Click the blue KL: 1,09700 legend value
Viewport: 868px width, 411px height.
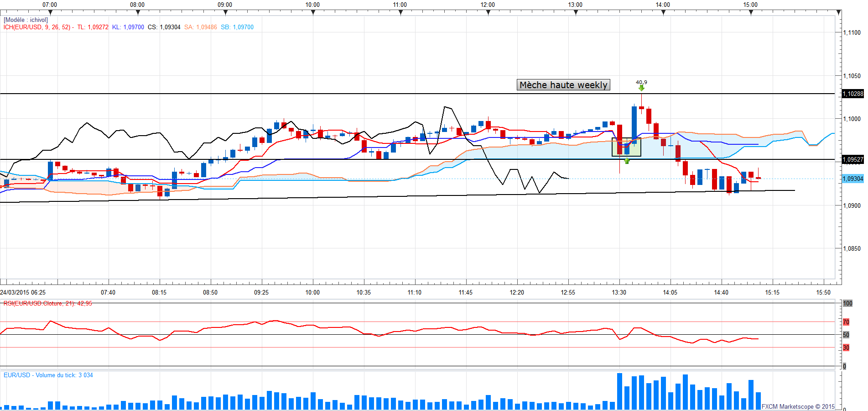pyautogui.click(x=128, y=27)
